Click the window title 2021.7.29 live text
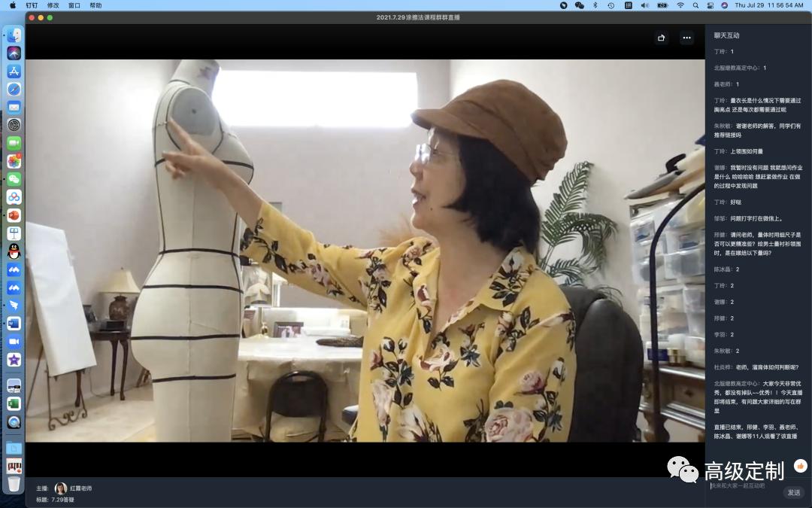 tap(418, 17)
